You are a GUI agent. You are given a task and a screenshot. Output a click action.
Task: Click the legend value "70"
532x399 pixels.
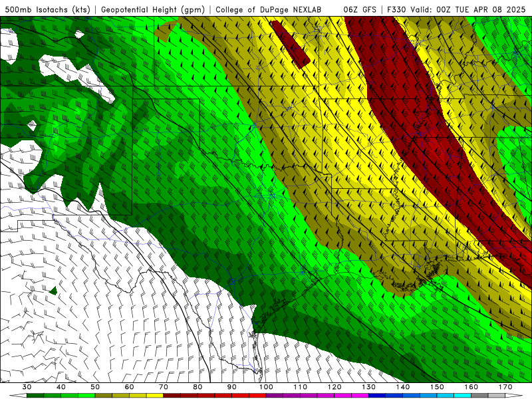(x=164, y=387)
